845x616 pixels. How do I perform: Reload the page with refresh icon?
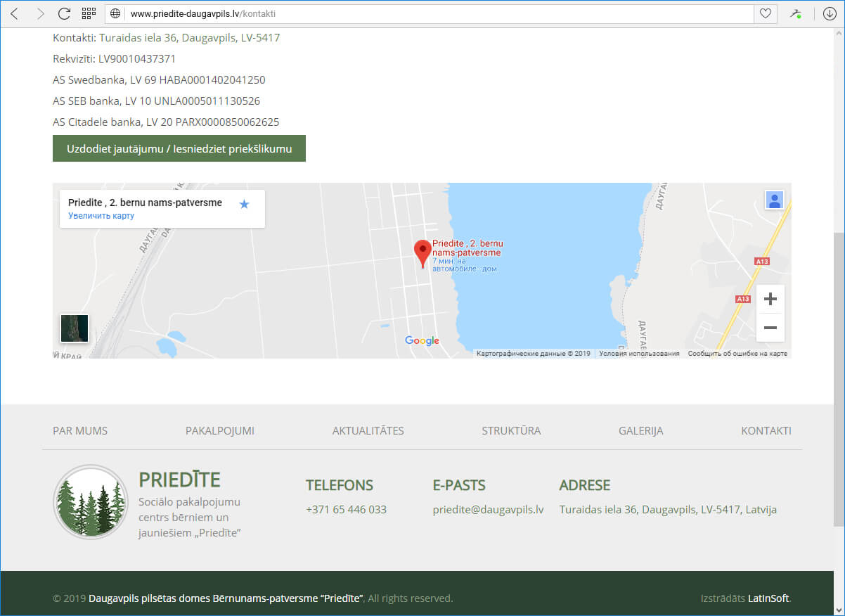(x=64, y=13)
